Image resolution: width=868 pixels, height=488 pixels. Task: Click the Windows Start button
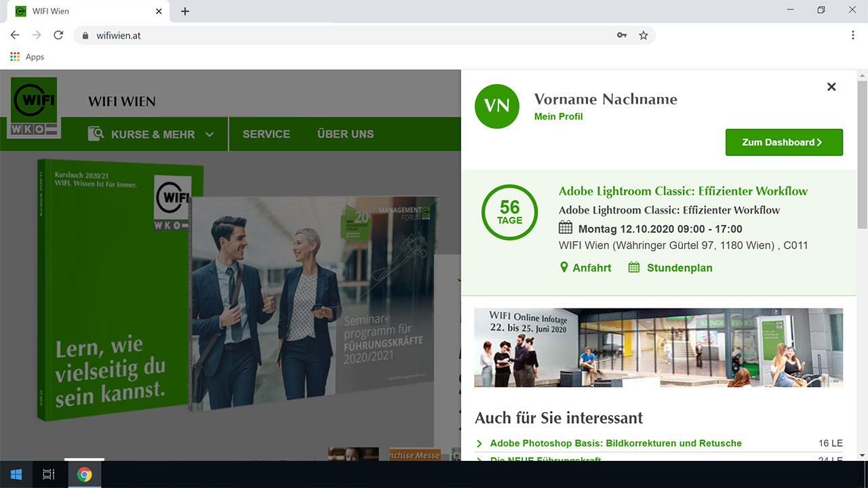click(16, 474)
